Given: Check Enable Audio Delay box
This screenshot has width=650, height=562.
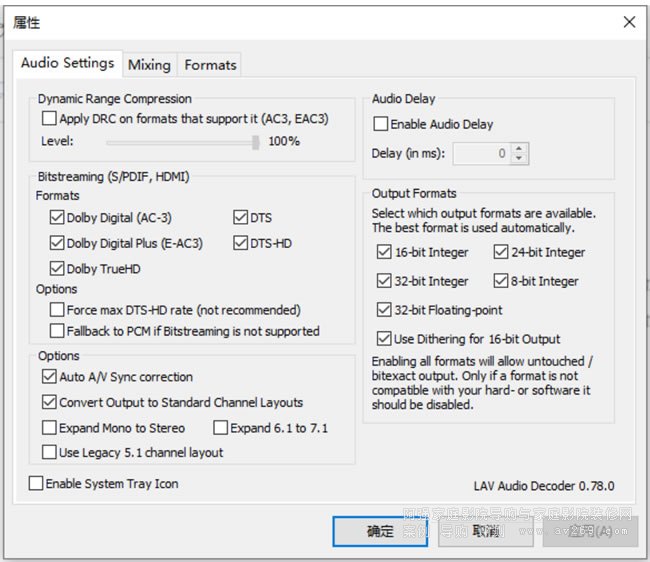Looking at the screenshot, I should click(381, 124).
